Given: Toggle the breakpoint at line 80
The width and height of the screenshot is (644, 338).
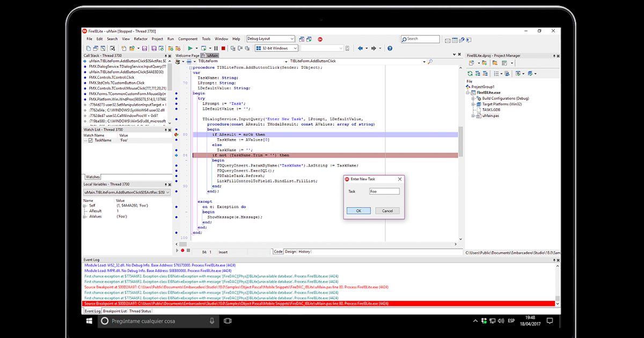Looking at the screenshot, I should 176,134.
